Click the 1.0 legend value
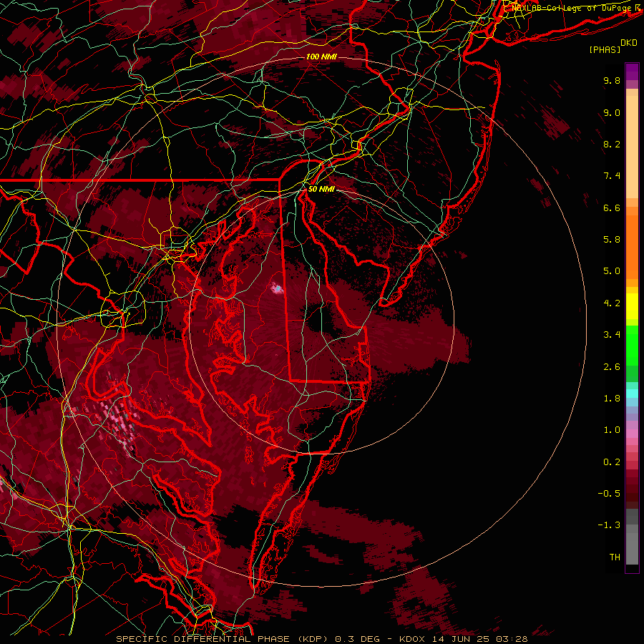This screenshot has height=644, width=644. [612, 431]
